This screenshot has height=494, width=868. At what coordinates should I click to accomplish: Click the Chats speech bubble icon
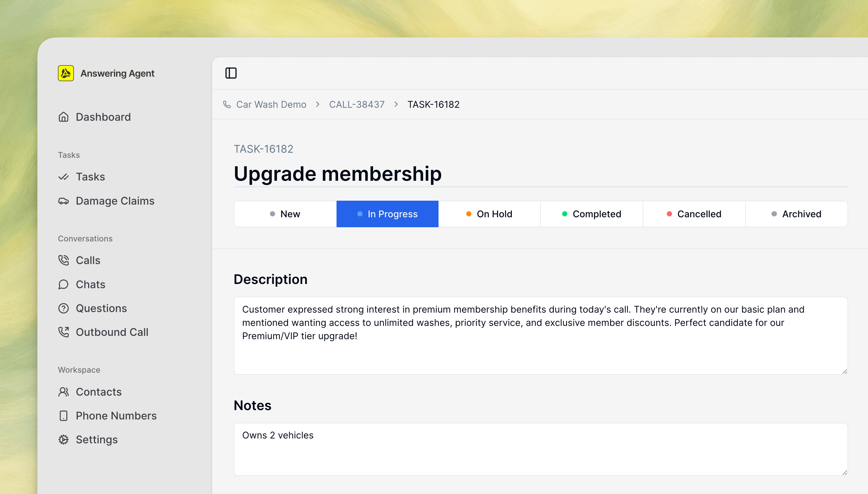(x=64, y=284)
